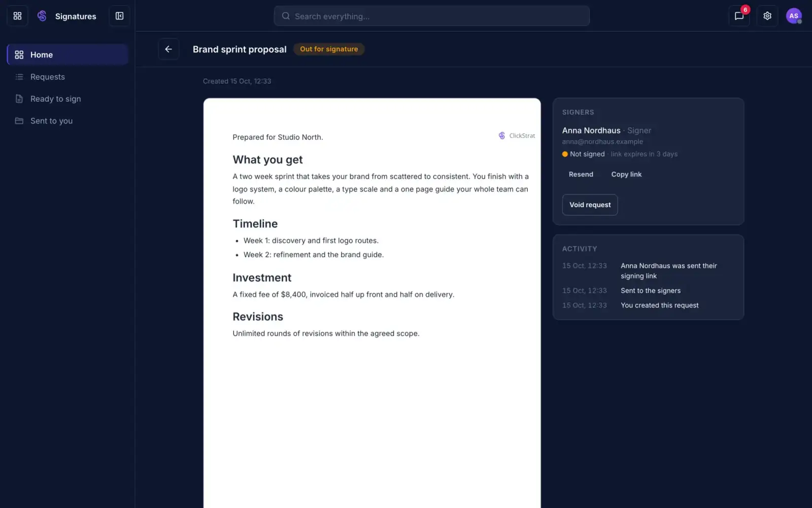
Task: Open Sent to you in the sidebar
Action: coord(67,121)
